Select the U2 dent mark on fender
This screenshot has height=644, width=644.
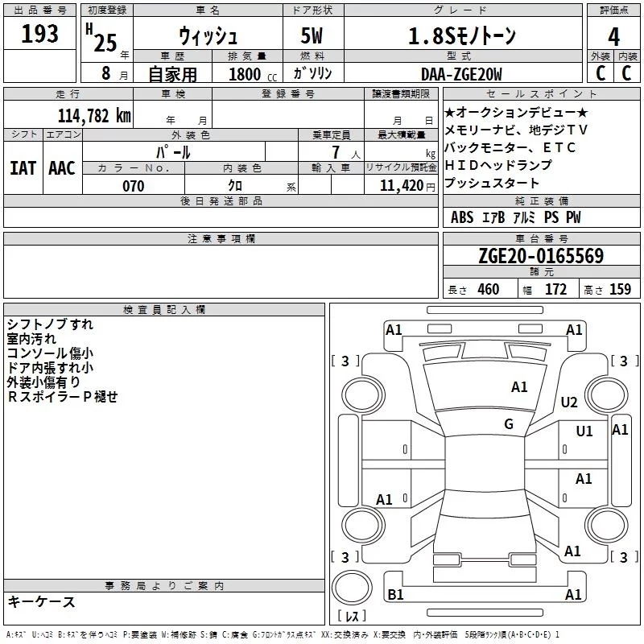point(569,402)
